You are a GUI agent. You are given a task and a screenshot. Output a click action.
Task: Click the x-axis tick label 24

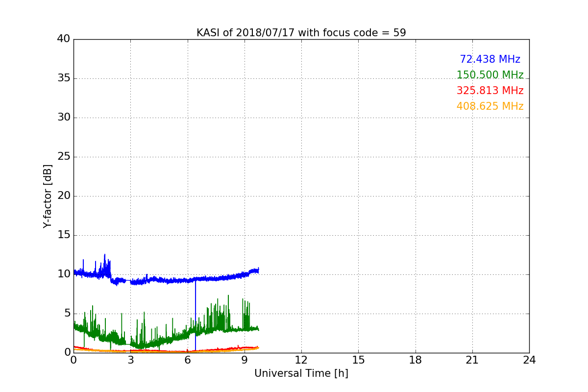529,360
